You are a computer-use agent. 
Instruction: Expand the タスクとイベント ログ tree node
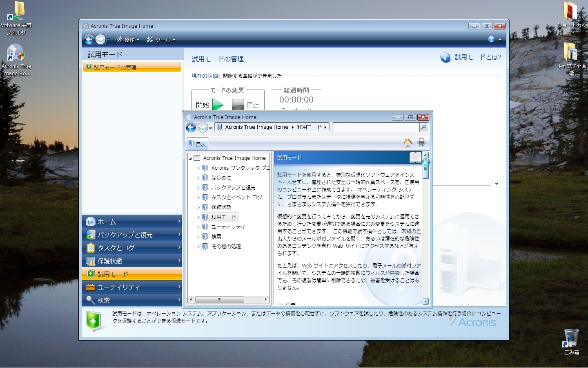pyautogui.click(x=198, y=197)
